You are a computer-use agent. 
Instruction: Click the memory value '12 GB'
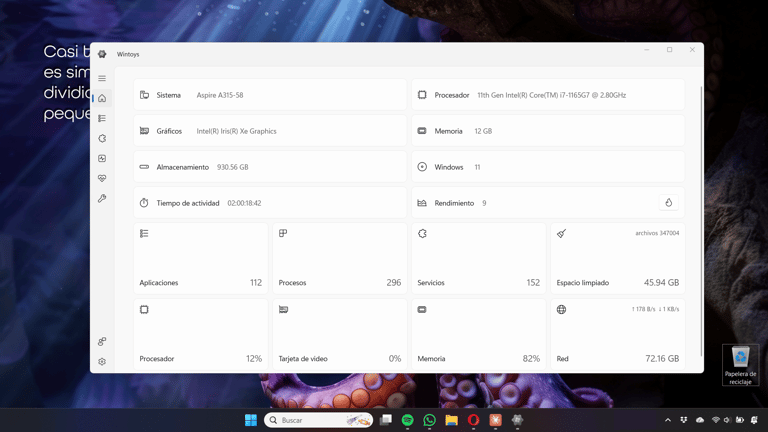pos(483,131)
